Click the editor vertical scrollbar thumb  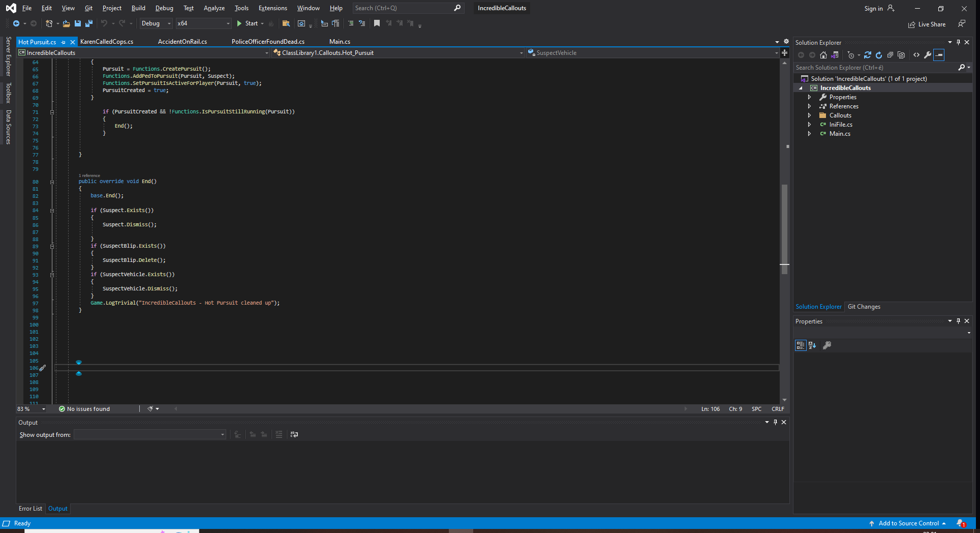[x=784, y=229]
